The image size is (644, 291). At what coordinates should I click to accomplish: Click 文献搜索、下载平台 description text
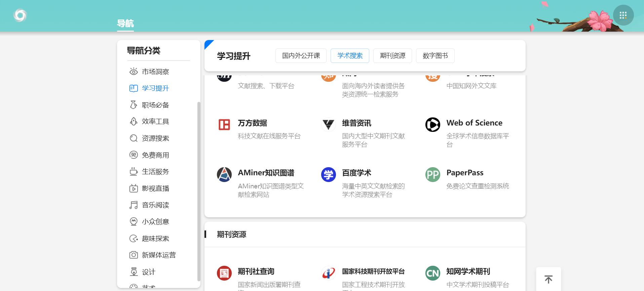tap(266, 86)
